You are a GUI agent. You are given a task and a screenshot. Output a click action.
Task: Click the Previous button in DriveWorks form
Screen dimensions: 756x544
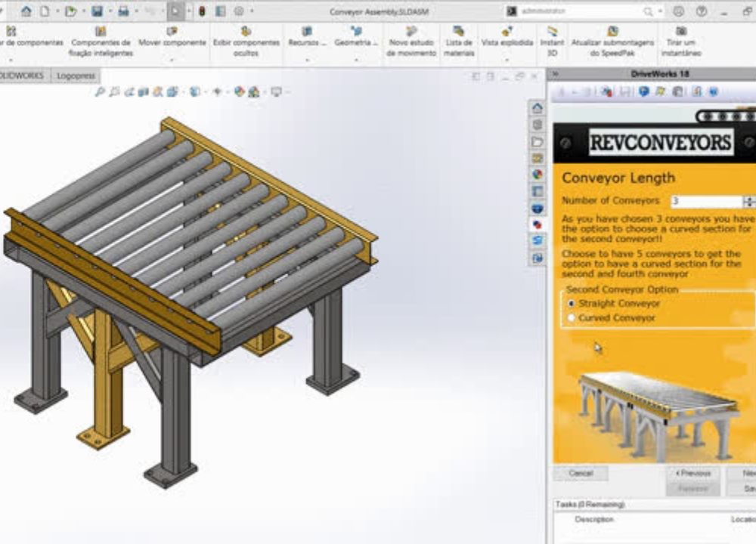pyautogui.click(x=692, y=473)
